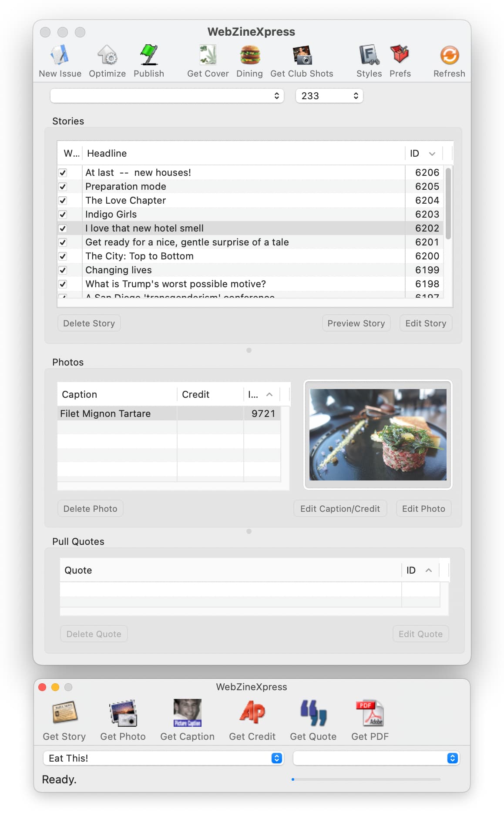Toggle checkbox for 'Changing lives' story
This screenshot has width=504, height=826.
63,270
